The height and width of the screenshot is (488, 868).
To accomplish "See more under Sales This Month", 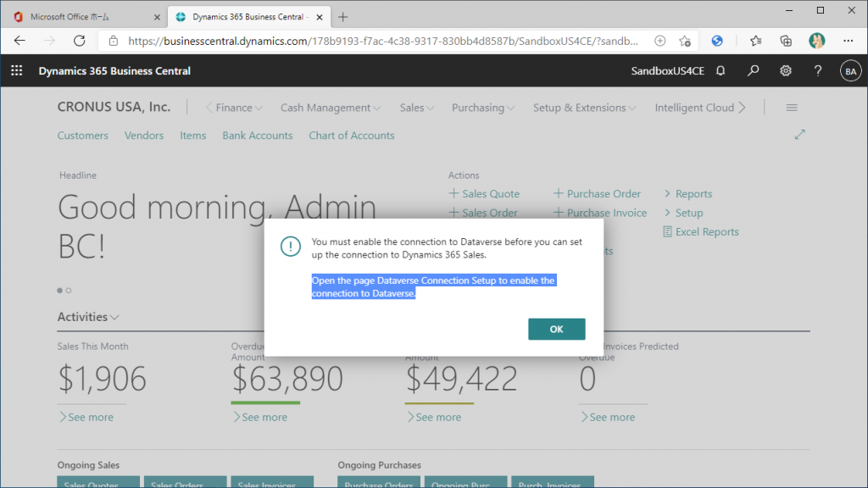I will pyautogui.click(x=86, y=417).
